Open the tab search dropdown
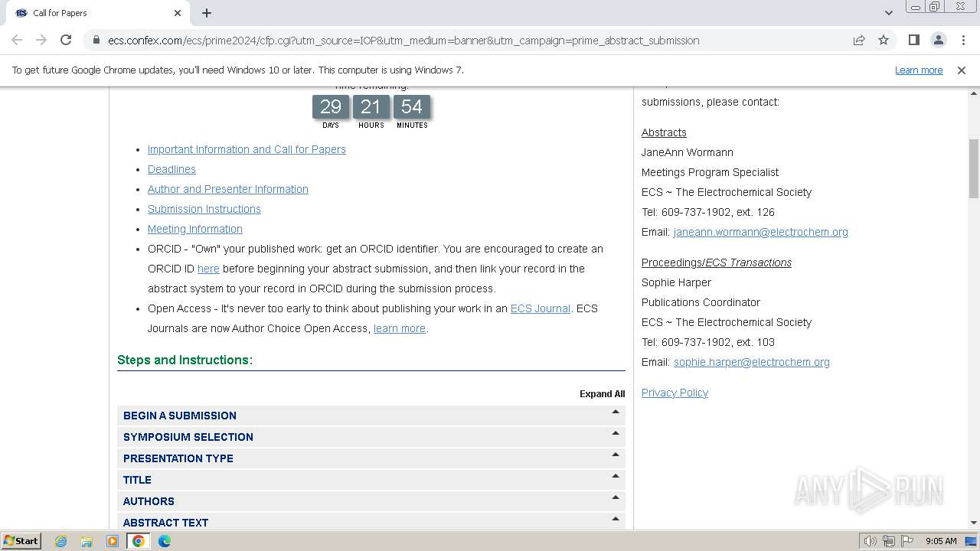980x551 pixels. pos(888,13)
